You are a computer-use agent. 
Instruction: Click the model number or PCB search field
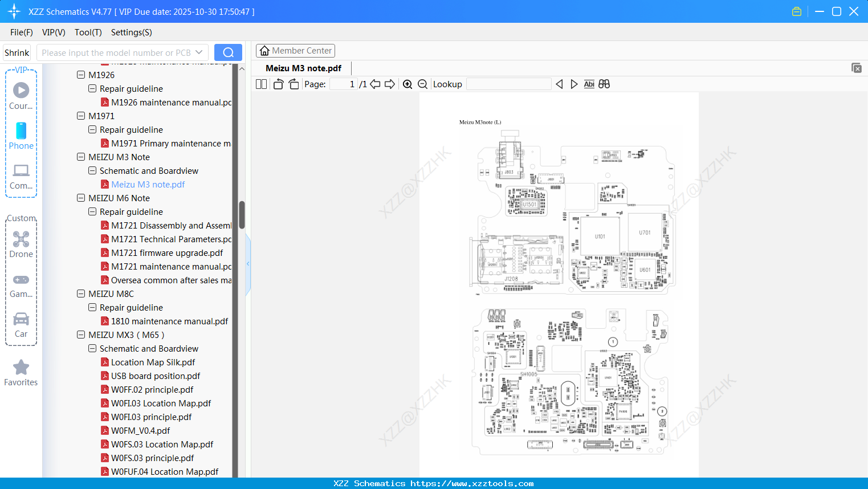pos(116,52)
